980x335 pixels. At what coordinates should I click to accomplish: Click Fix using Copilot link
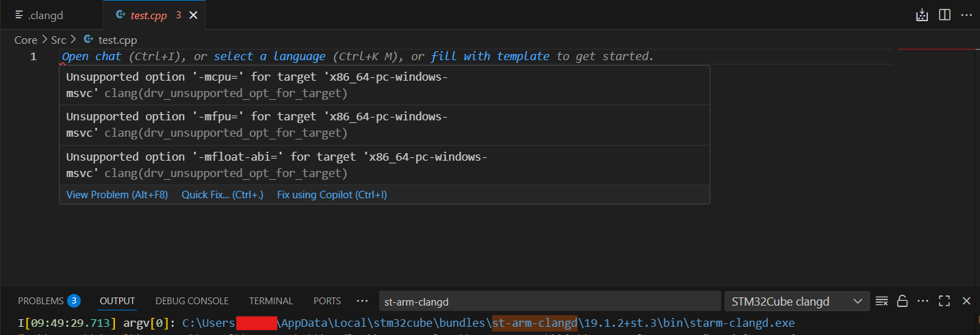point(332,195)
